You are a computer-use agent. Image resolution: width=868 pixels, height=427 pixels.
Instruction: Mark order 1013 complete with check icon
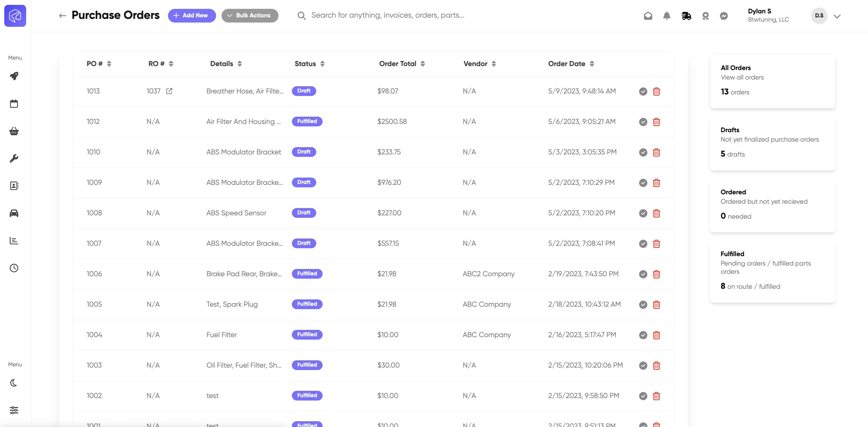643,91
